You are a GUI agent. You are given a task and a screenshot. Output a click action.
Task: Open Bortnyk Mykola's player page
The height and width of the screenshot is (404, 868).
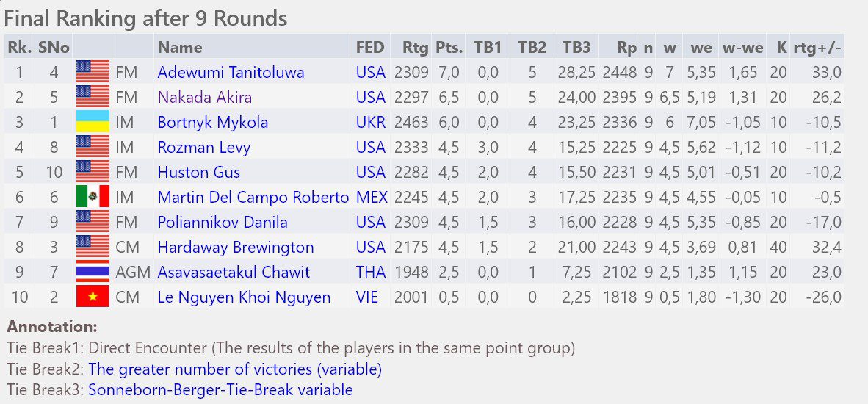[x=212, y=123]
